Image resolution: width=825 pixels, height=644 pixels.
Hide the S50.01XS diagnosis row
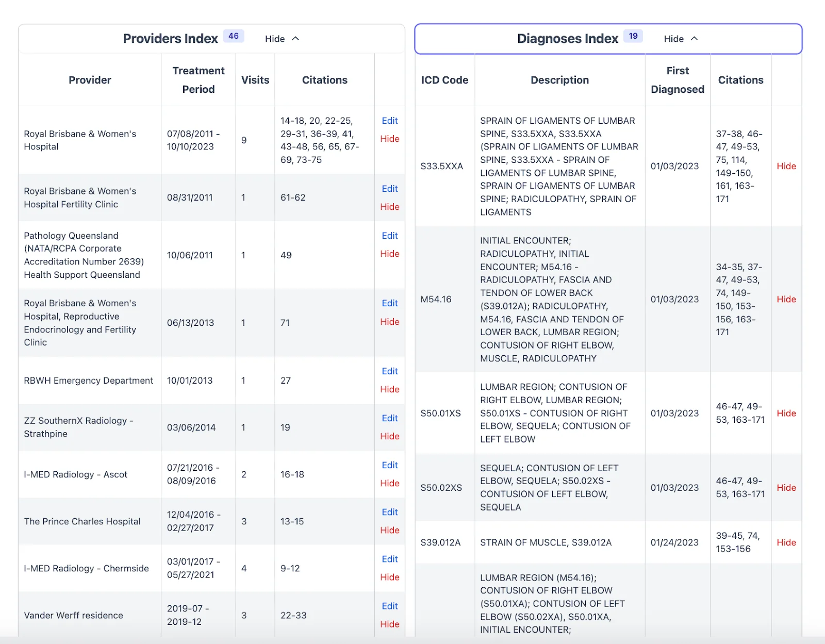pyautogui.click(x=786, y=413)
